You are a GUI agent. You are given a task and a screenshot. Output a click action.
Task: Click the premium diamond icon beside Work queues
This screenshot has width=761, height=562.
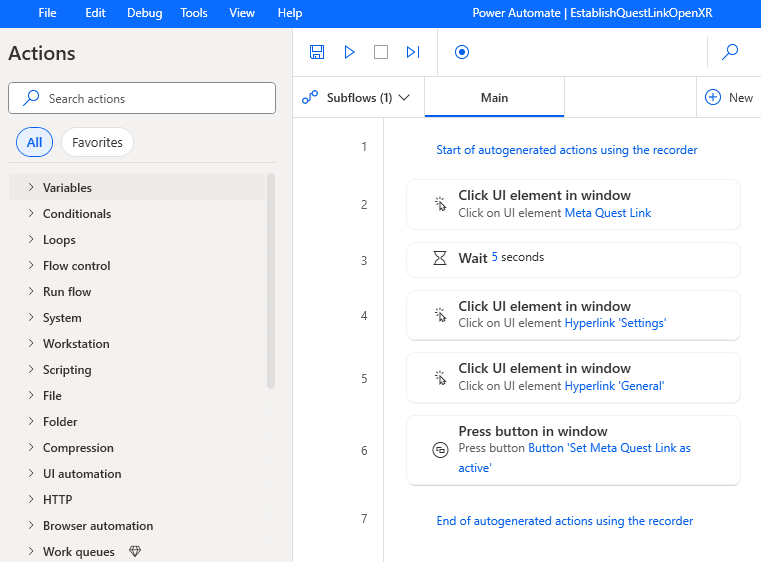click(134, 552)
